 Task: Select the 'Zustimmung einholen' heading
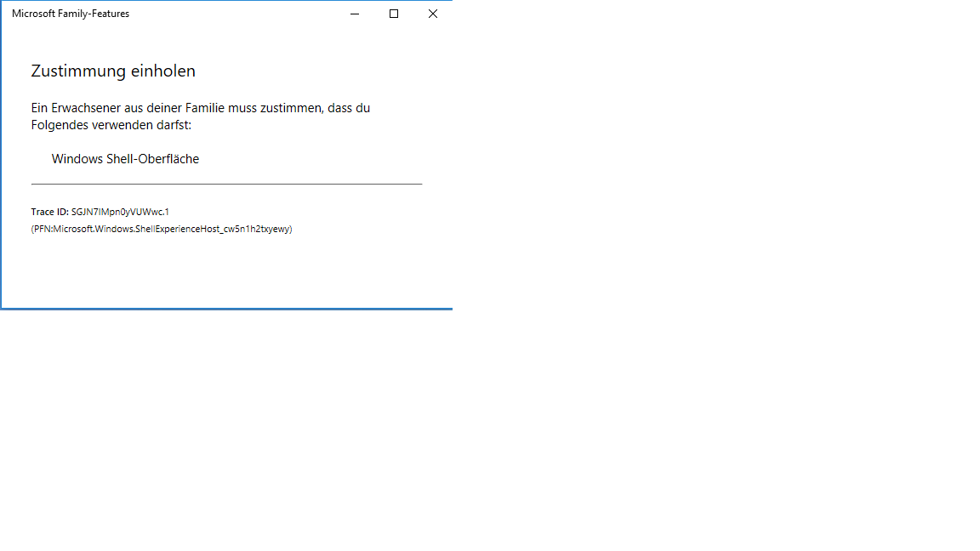(113, 71)
